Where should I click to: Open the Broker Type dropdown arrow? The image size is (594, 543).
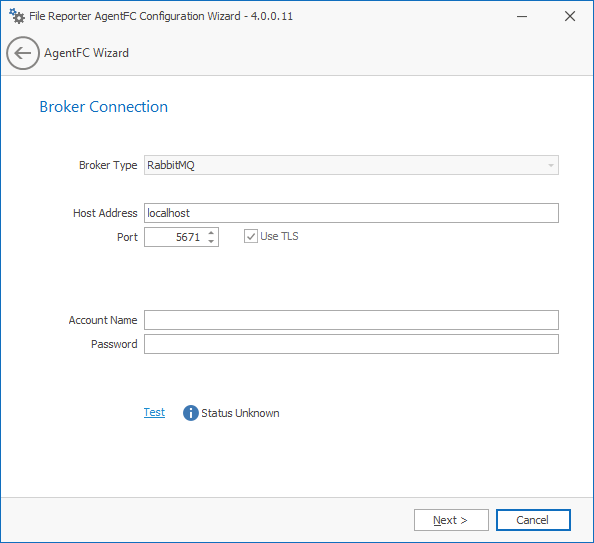point(551,165)
